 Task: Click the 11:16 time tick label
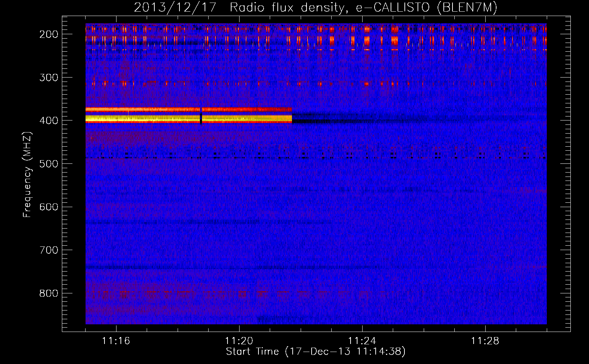pyautogui.click(x=116, y=341)
